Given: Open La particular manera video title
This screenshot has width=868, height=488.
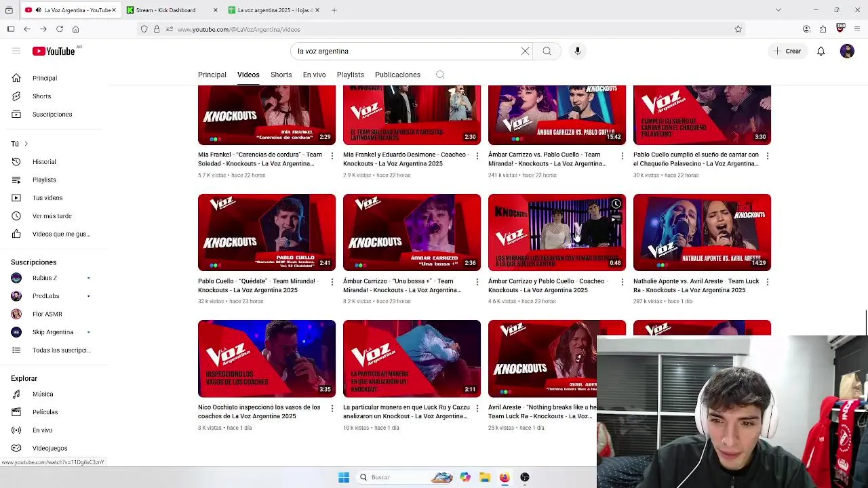Looking at the screenshot, I should click(406, 411).
